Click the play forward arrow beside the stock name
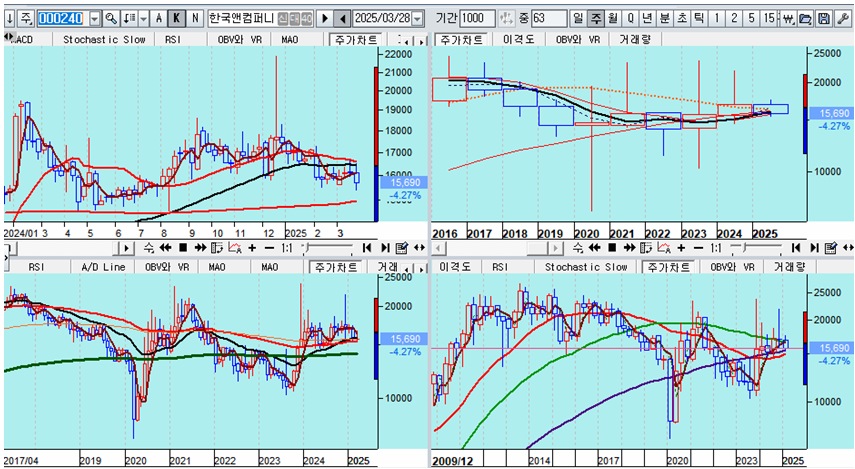 click(x=324, y=19)
